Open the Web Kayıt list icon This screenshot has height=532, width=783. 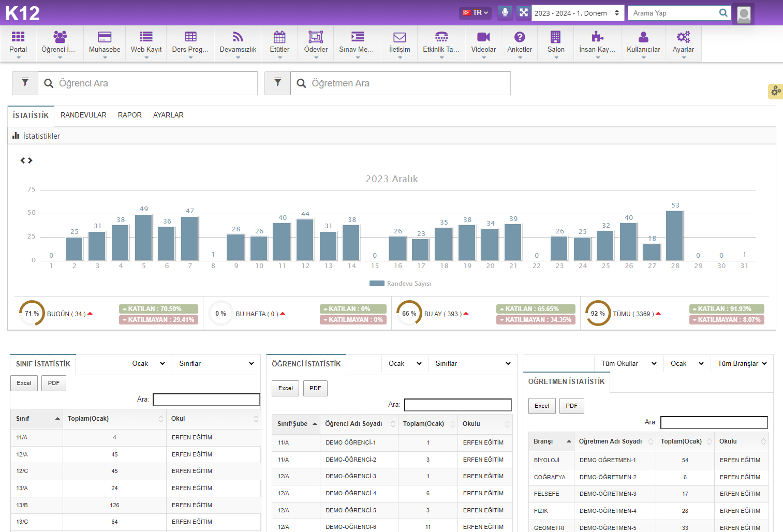point(146,37)
